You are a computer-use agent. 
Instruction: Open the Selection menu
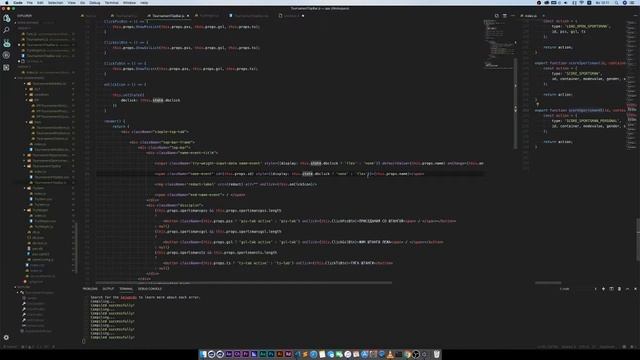(56, 2)
